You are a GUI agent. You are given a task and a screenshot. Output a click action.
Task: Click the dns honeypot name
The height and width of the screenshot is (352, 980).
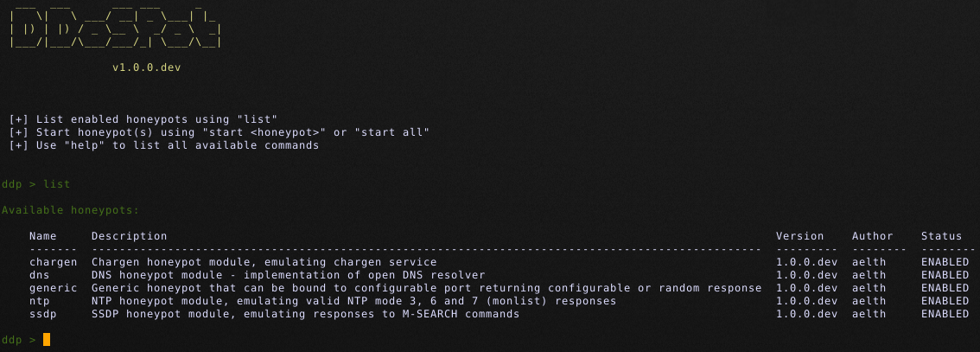[x=40, y=275]
